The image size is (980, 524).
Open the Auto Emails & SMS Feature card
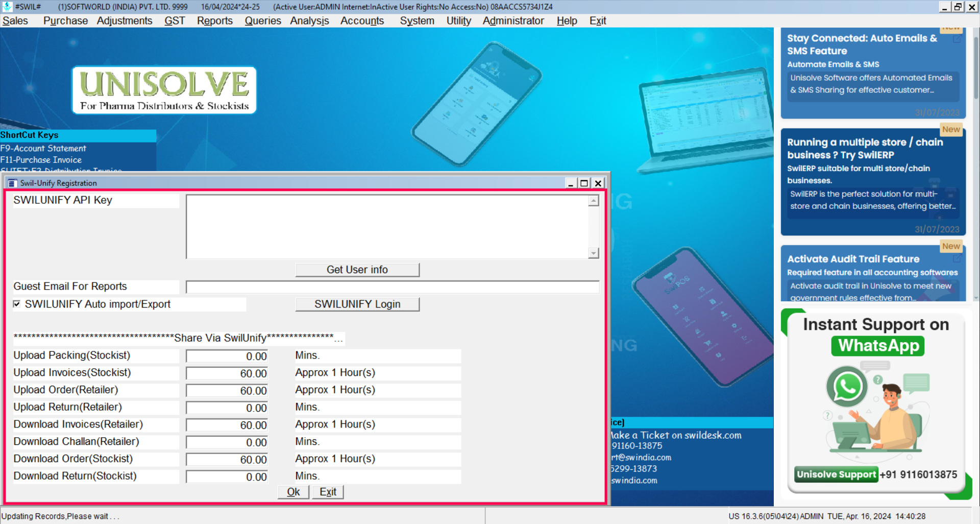pos(873,73)
